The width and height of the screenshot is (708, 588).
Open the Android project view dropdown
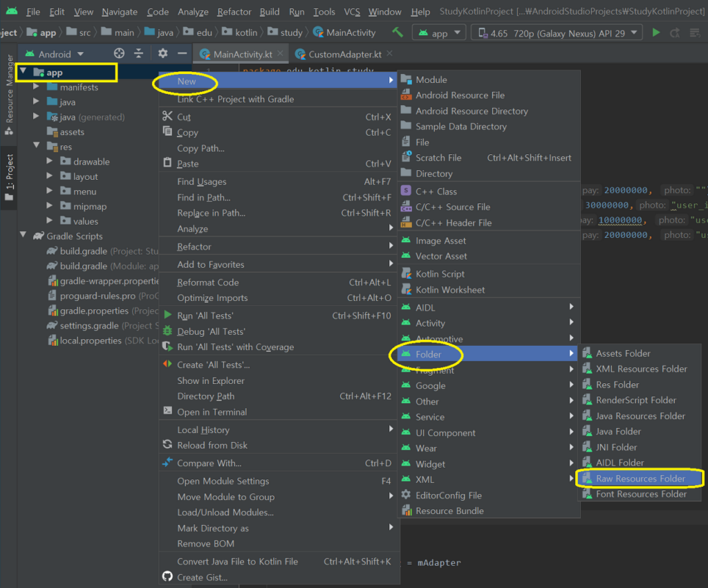tap(61, 54)
